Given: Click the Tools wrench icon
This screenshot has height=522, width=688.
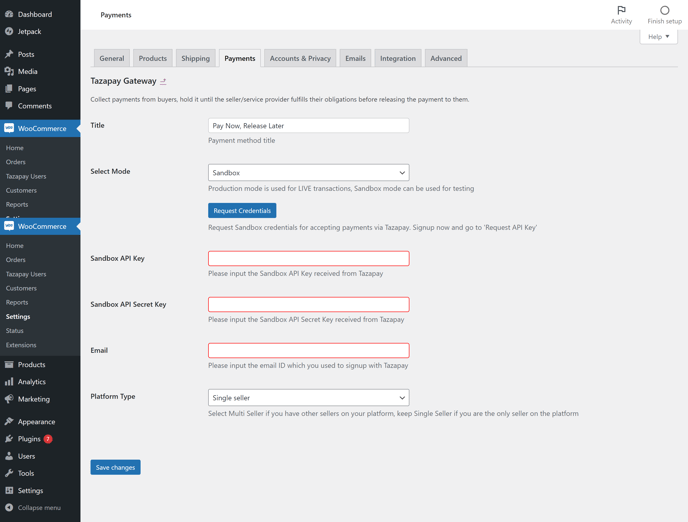Looking at the screenshot, I should click(9, 473).
